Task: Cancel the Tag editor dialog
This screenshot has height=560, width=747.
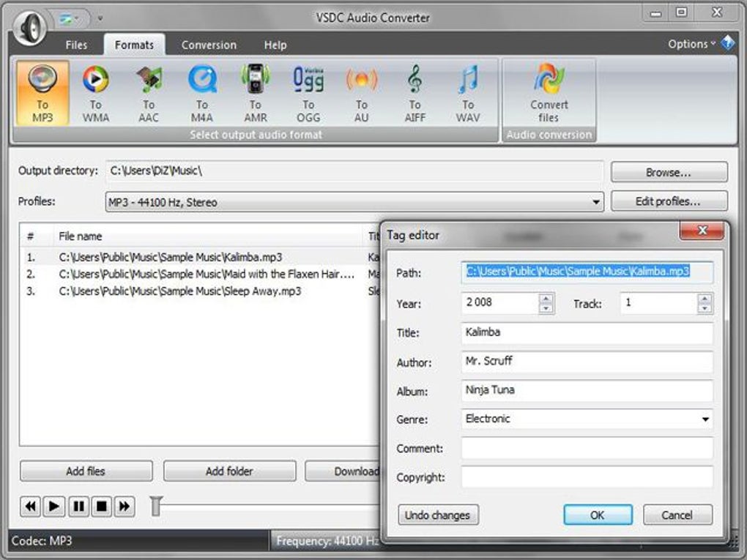Action: [x=677, y=515]
